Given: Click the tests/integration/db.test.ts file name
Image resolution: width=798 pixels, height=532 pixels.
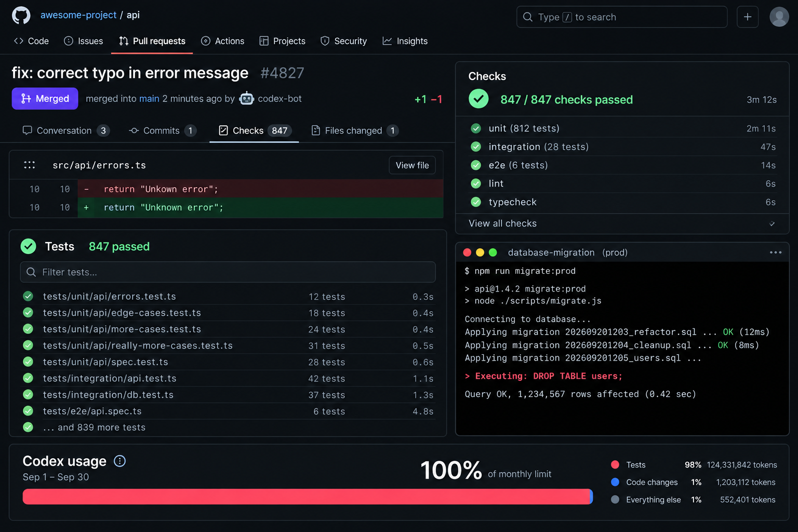Looking at the screenshot, I should 108,395.
